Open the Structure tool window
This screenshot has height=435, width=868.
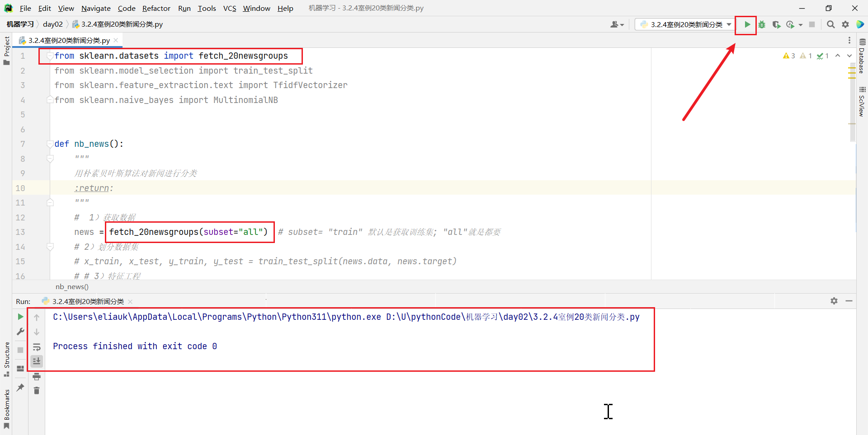click(x=6, y=359)
